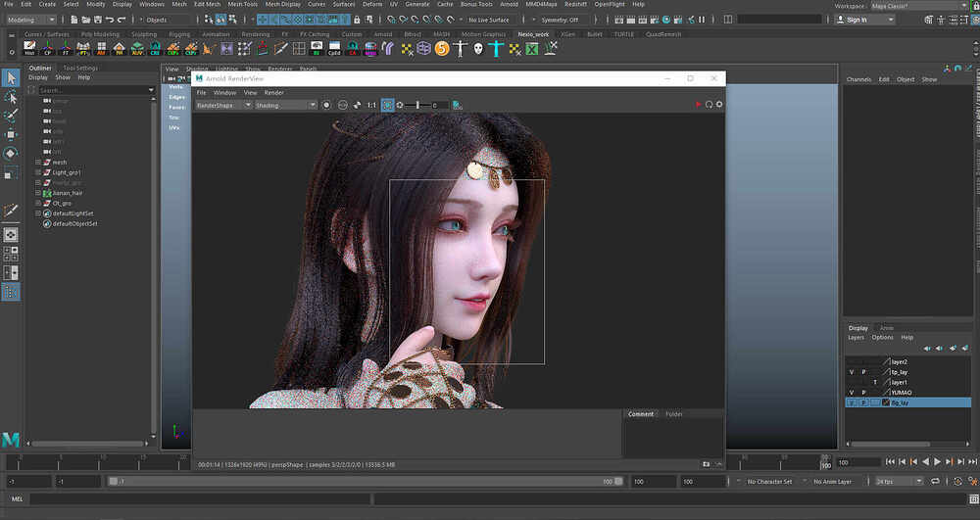Click the New Scene icon on status line
Viewport: 980px width, 520px height.
tap(73, 20)
